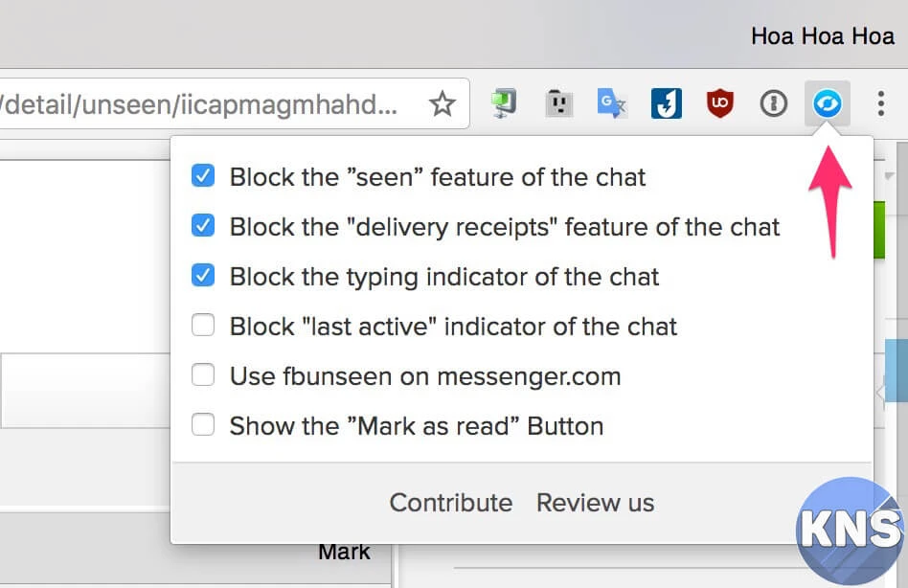Open the 1Password extension
Image resolution: width=908 pixels, height=588 pixels.
click(x=774, y=103)
